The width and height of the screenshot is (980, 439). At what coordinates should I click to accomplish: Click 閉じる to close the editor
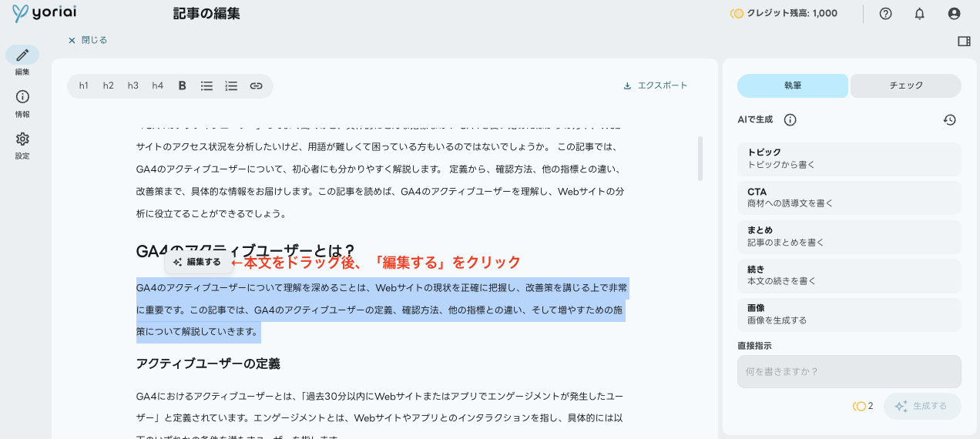click(88, 40)
